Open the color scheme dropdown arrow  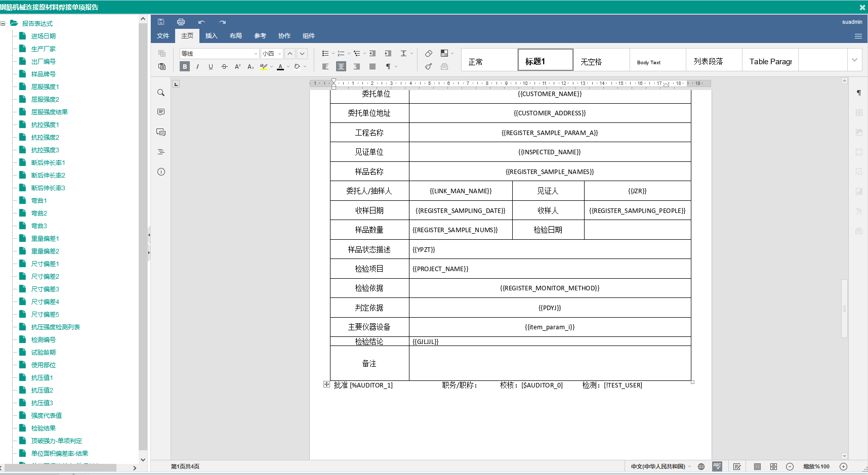pos(452,53)
